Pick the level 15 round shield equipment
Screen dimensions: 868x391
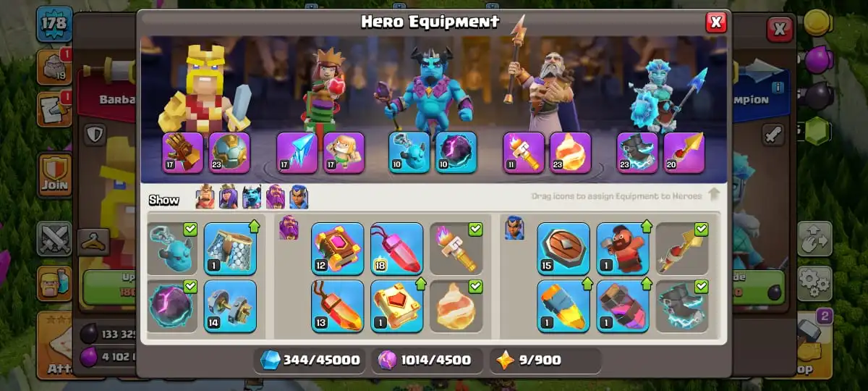click(563, 248)
